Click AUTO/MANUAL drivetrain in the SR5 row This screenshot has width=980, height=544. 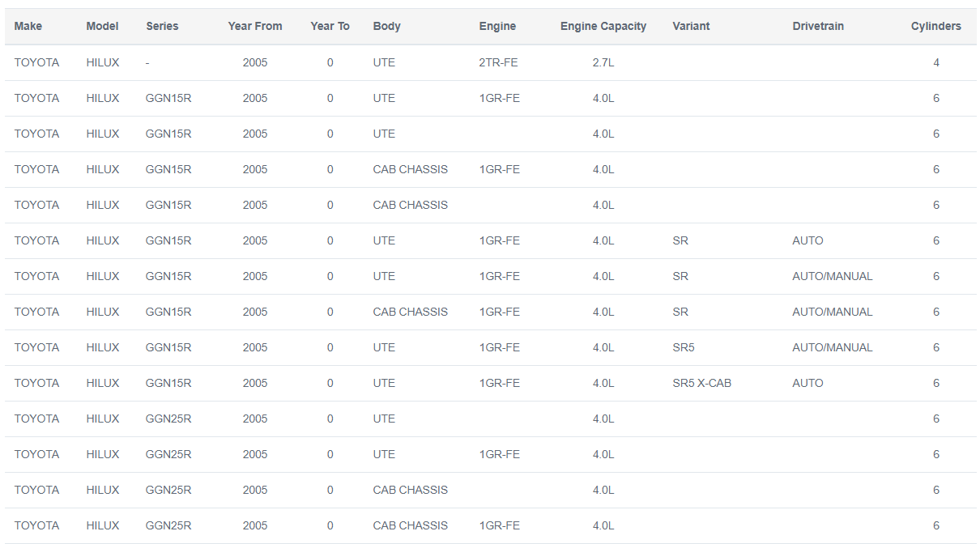point(833,347)
